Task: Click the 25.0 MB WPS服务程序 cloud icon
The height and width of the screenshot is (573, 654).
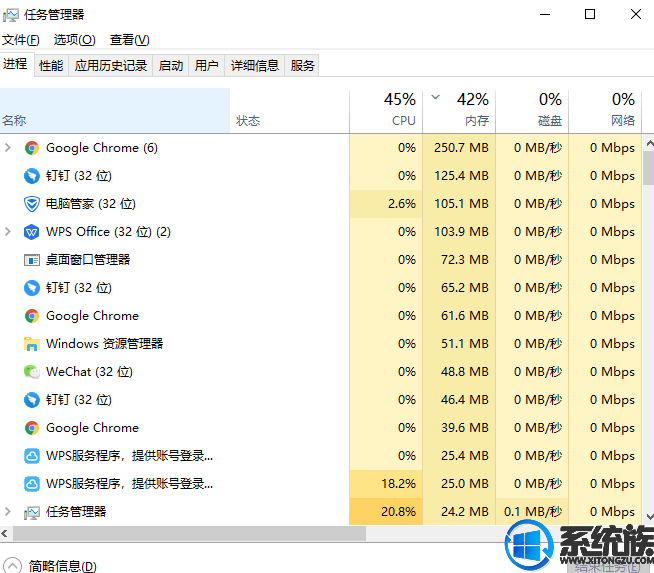Action: coord(32,484)
